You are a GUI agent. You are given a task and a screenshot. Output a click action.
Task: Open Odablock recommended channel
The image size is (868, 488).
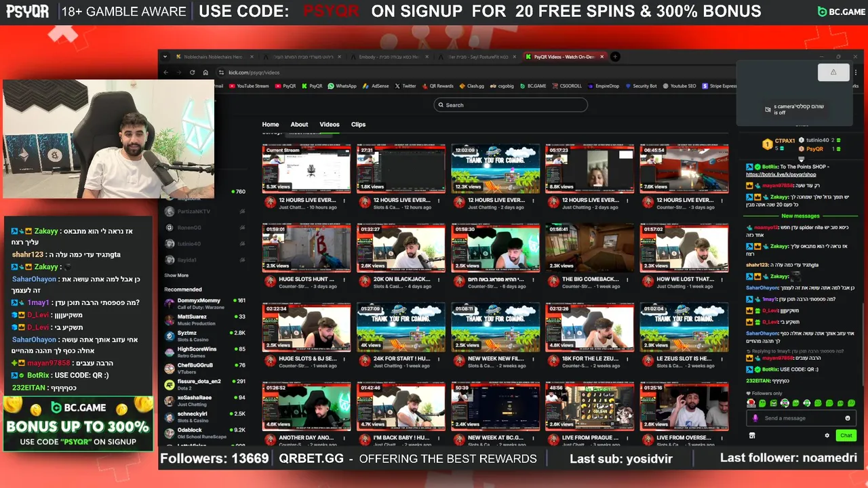click(x=205, y=432)
